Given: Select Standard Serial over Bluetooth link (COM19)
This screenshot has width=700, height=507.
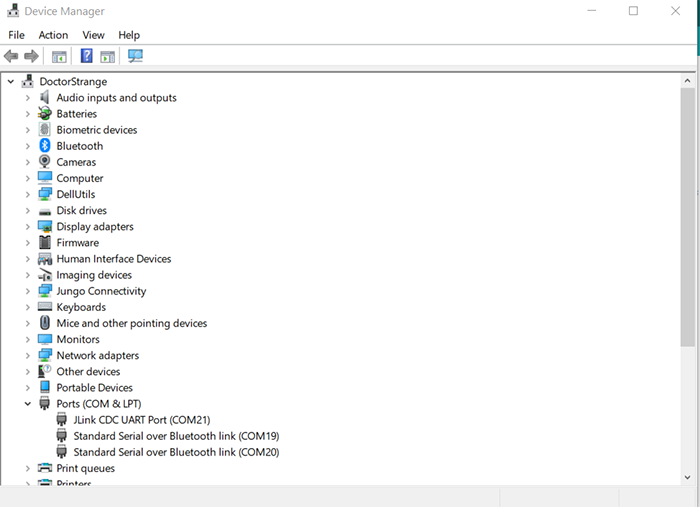Looking at the screenshot, I should [x=176, y=436].
